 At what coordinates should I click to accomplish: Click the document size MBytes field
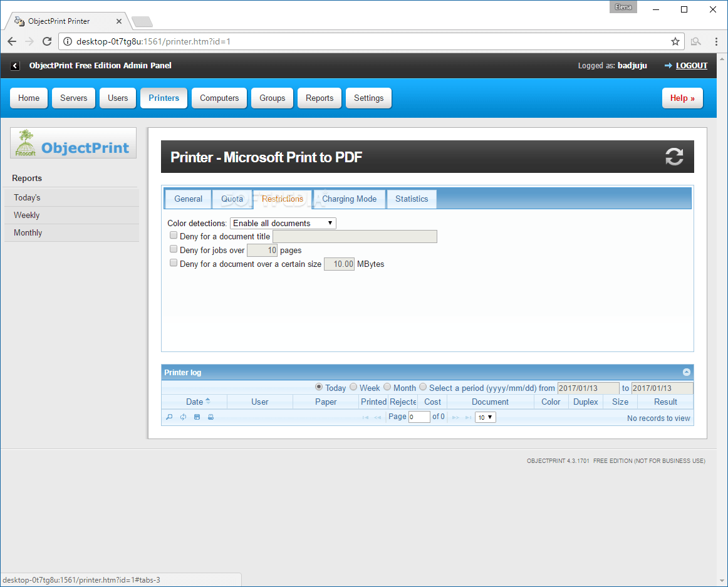click(x=340, y=264)
